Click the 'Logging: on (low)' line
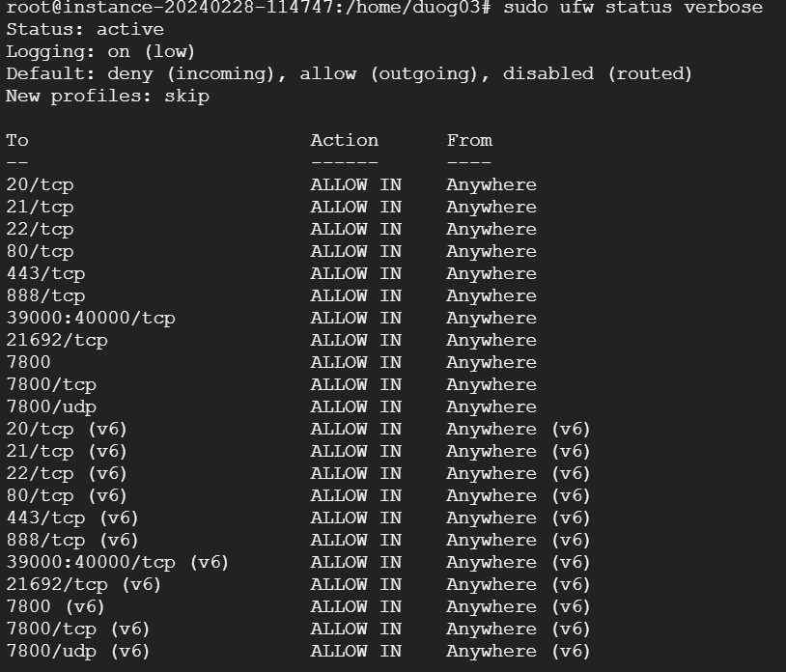The image size is (786, 672). pos(100,51)
